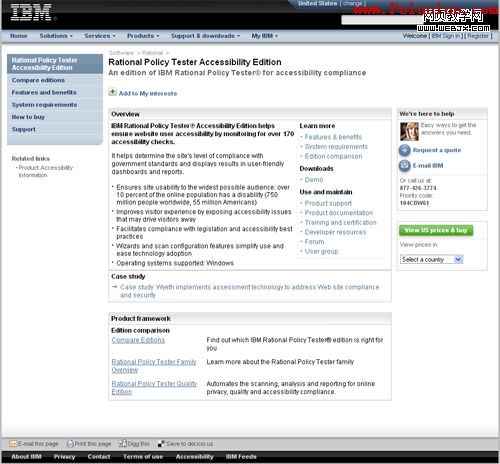Open Support in the sidebar
This screenshot has height=464, width=500.
pyautogui.click(x=23, y=130)
